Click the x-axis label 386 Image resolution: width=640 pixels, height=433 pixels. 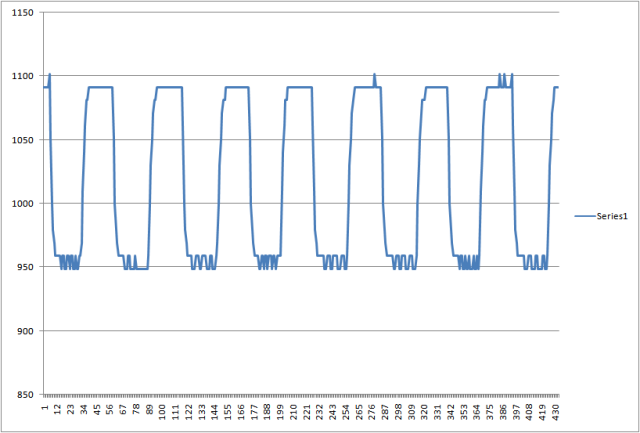[503, 412]
